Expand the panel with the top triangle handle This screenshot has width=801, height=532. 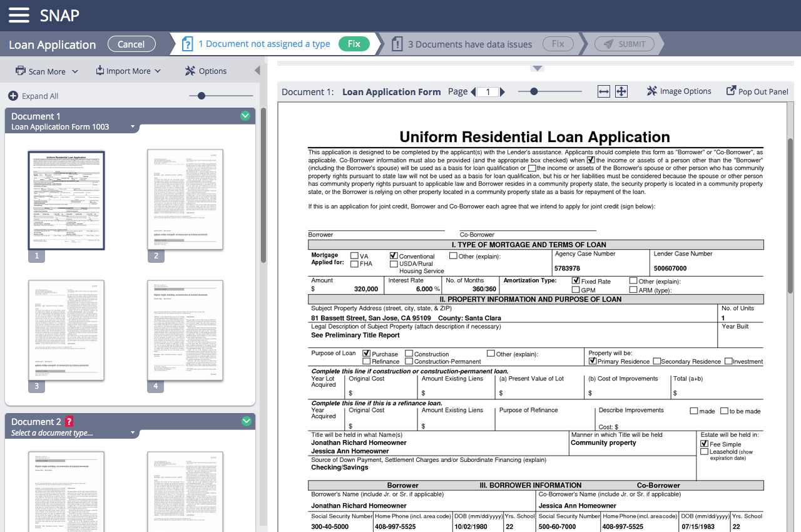(x=538, y=68)
